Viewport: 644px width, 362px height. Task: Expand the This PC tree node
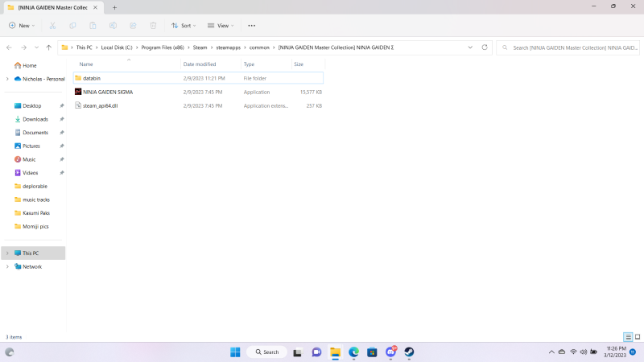pyautogui.click(x=7, y=253)
